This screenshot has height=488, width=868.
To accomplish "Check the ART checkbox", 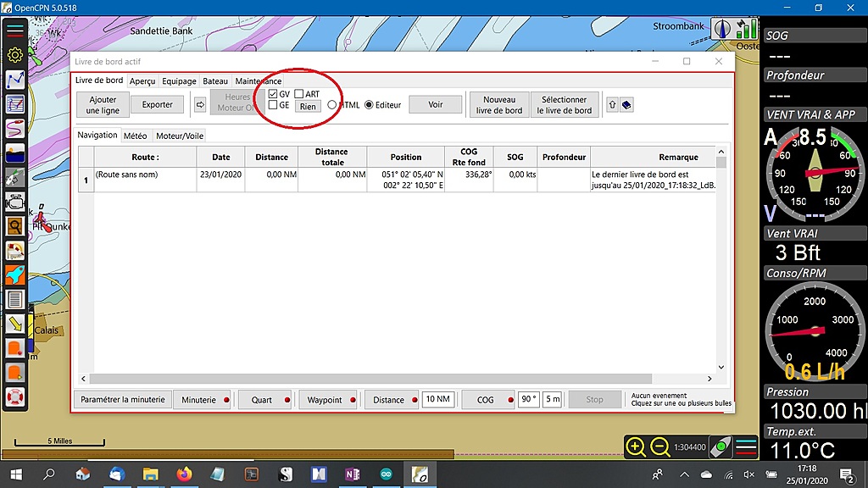I will coord(299,94).
